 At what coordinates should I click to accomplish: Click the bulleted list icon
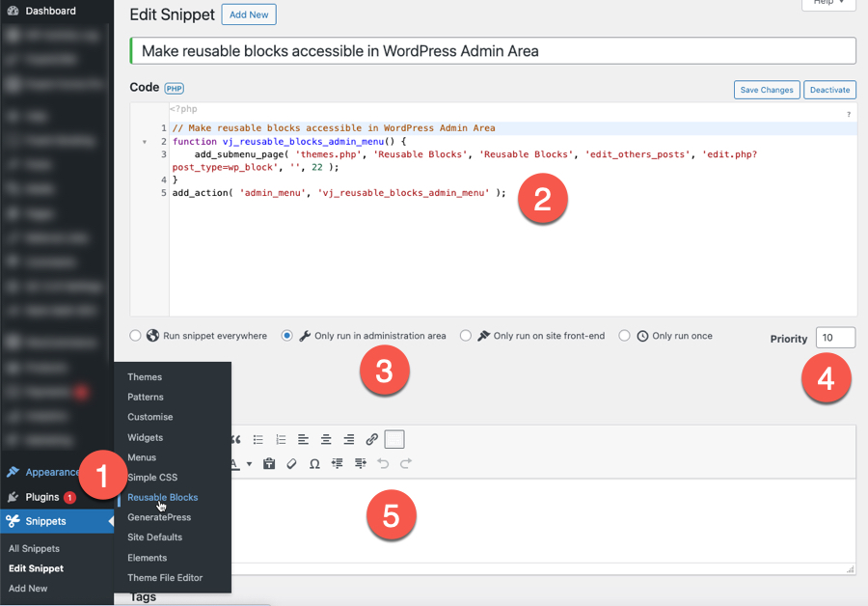[258, 440]
